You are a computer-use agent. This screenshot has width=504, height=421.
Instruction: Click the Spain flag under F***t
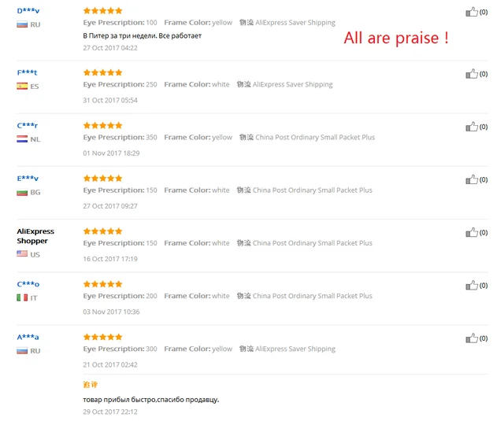pos(22,86)
